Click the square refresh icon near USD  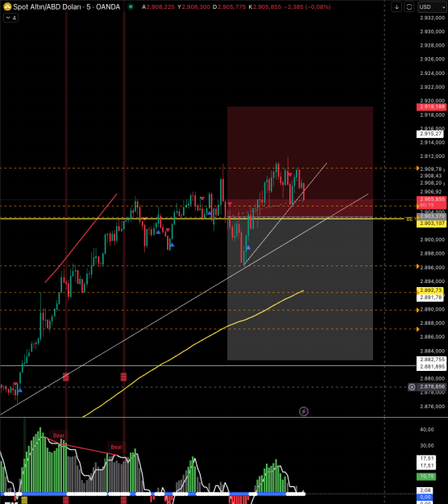click(409, 6)
